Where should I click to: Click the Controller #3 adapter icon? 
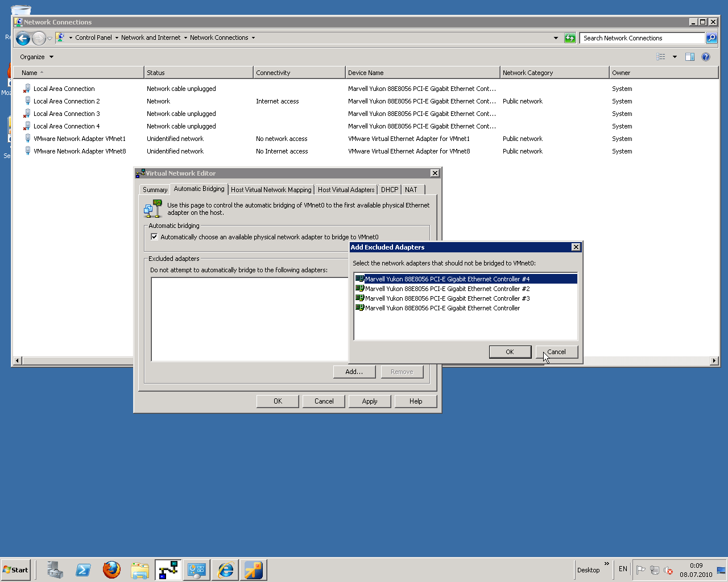[x=359, y=298]
